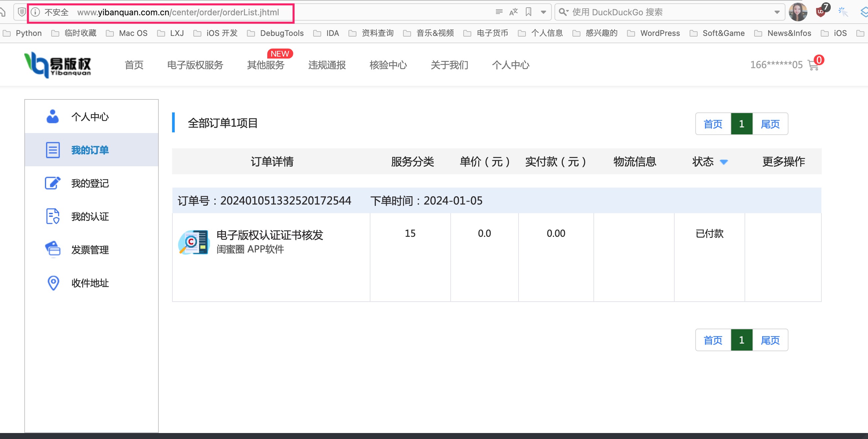Screen dimensions: 868x439
Task: Click the bottom 首页 pagination button
Action: click(713, 340)
